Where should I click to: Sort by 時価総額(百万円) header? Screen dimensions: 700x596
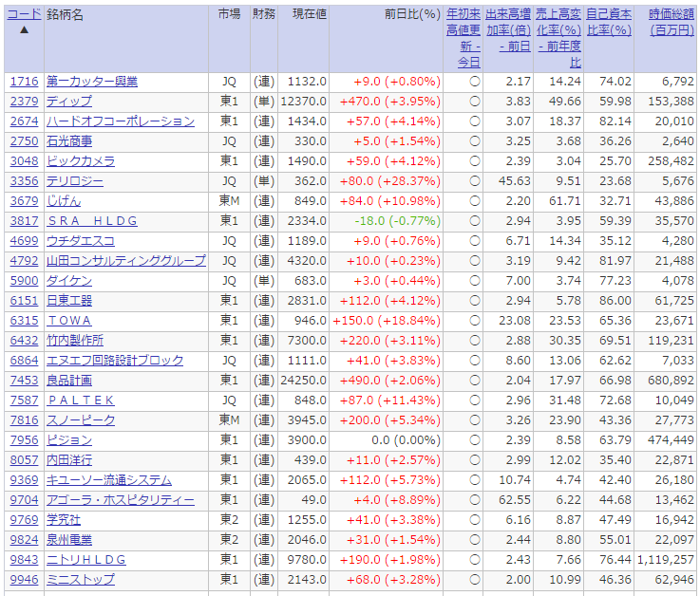tap(672, 23)
